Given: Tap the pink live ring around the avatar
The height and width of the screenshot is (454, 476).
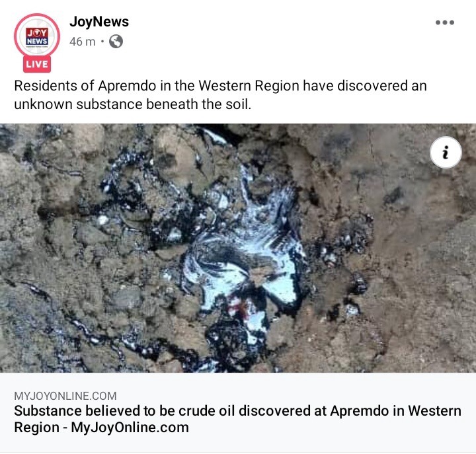Looking at the screenshot, I should (x=37, y=15).
